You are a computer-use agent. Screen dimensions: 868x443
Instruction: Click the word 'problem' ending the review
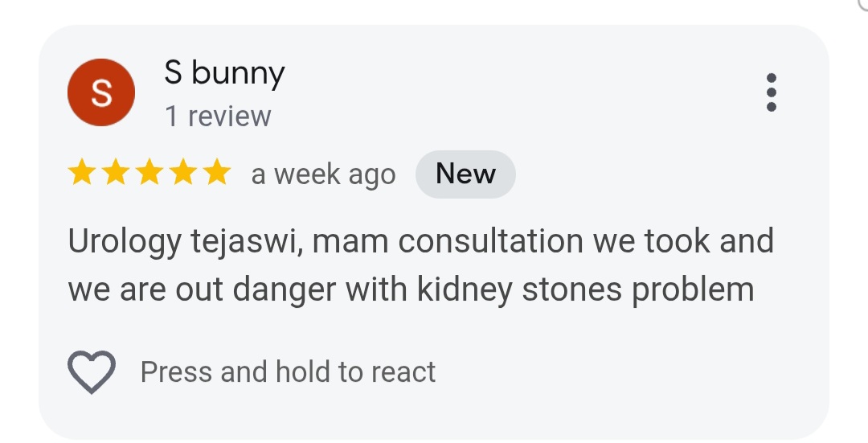[693, 291]
